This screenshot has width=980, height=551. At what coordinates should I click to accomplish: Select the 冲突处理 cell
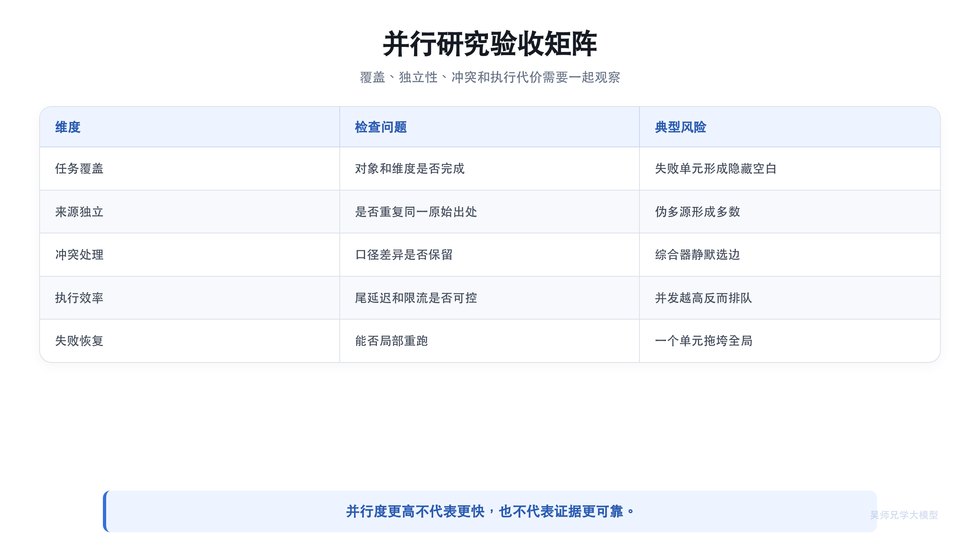pos(190,255)
